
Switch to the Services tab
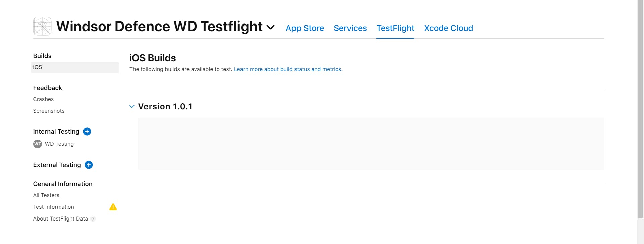point(350,28)
